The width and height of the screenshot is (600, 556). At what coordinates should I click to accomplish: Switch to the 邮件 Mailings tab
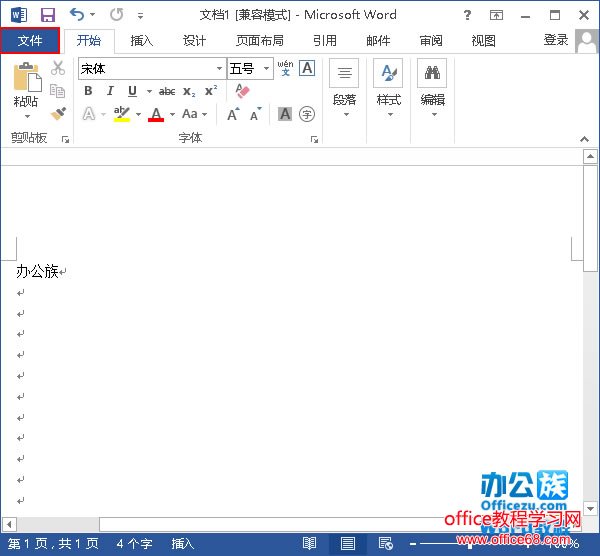[378, 41]
